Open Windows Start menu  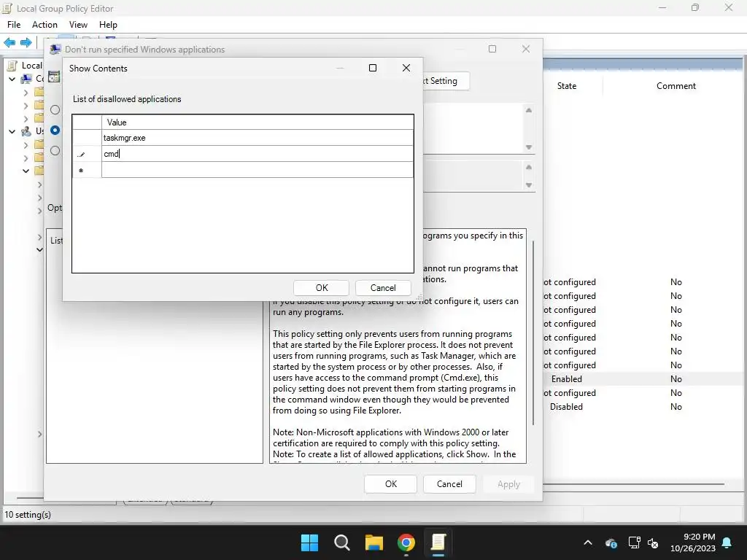click(309, 542)
